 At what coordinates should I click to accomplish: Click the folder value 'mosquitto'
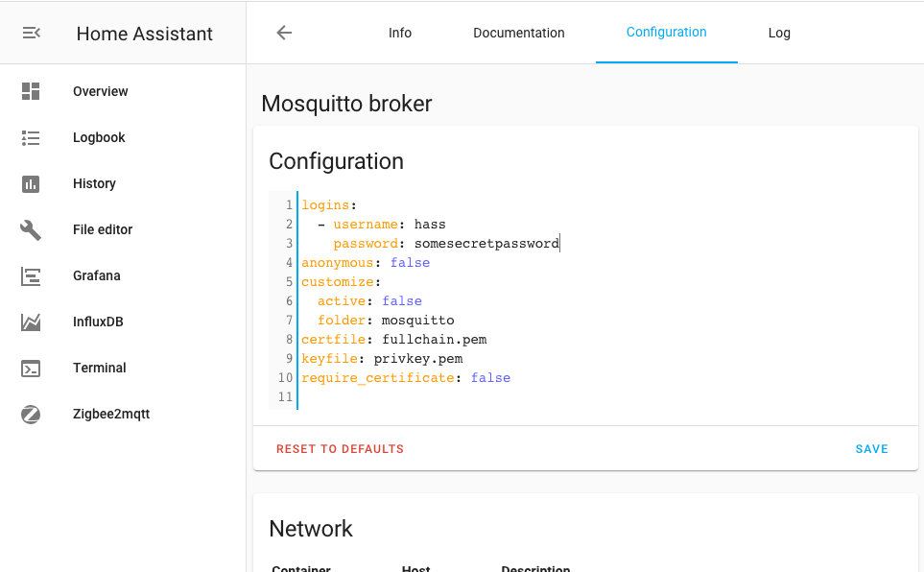point(417,321)
